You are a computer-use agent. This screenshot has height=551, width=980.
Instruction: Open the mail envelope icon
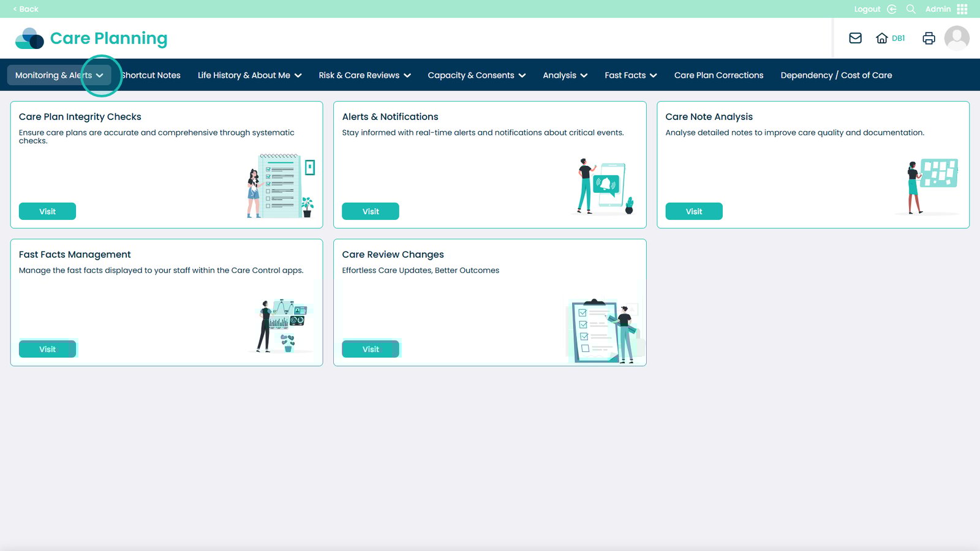(855, 38)
